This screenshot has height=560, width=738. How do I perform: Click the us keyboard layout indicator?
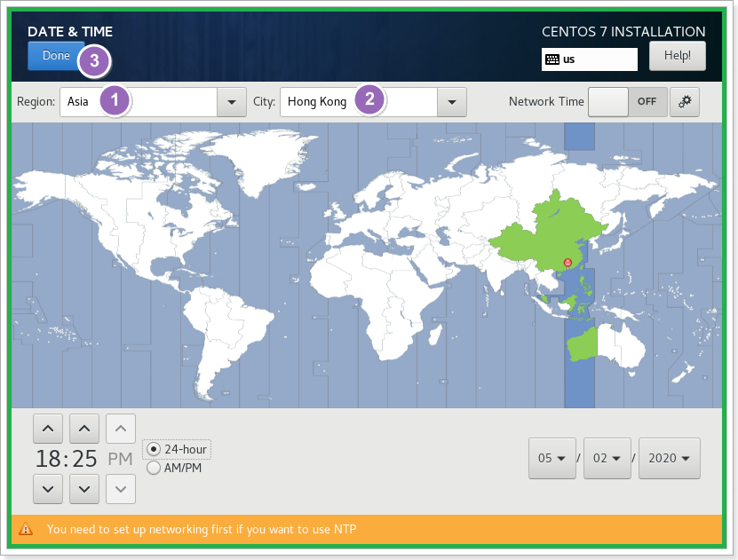[x=590, y=59]
